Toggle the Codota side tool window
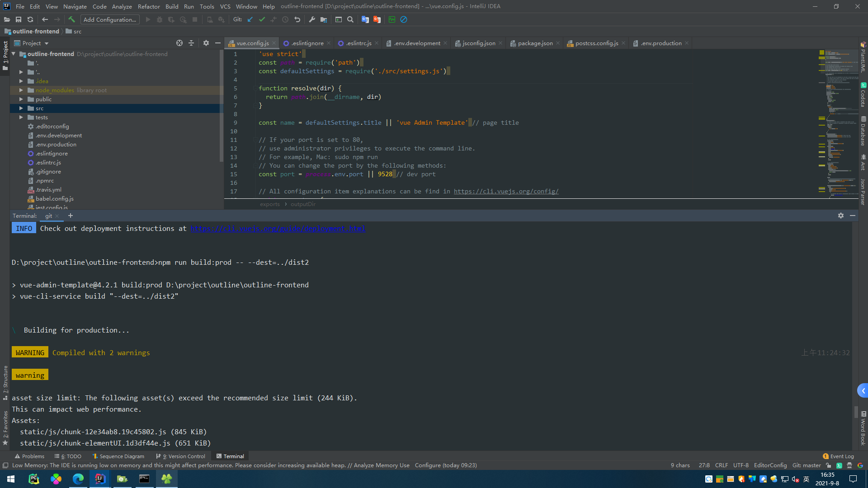Image resolution: width=868 pixels, height=488 pixels. 863,95
